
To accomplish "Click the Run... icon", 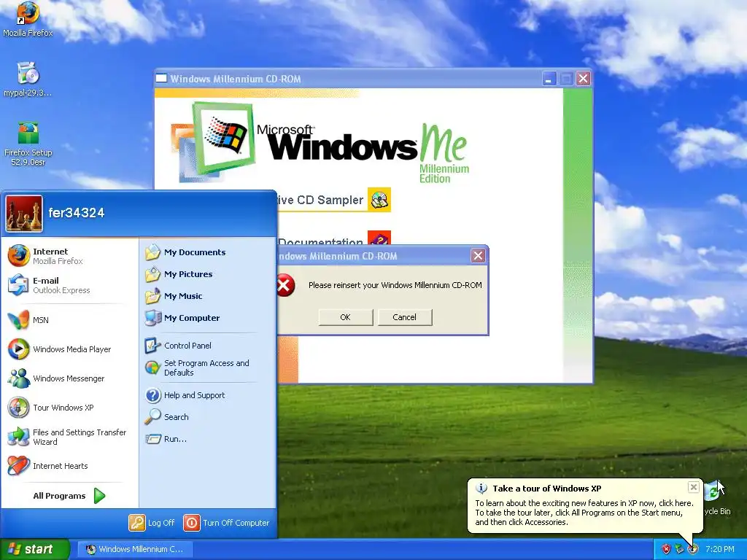I will pos(152,439).
